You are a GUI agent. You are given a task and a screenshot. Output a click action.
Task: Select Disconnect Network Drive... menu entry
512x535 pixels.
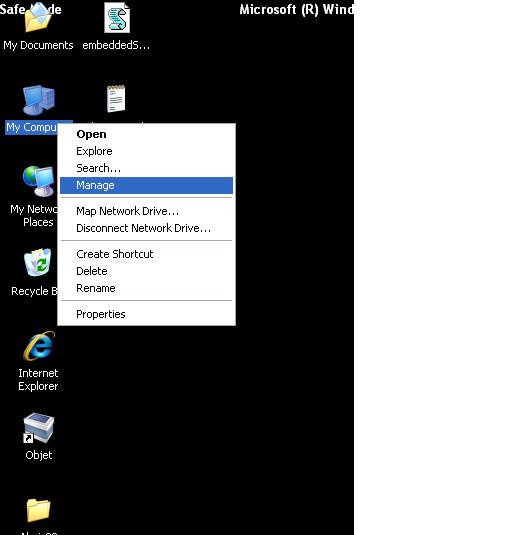click(146, 228)
